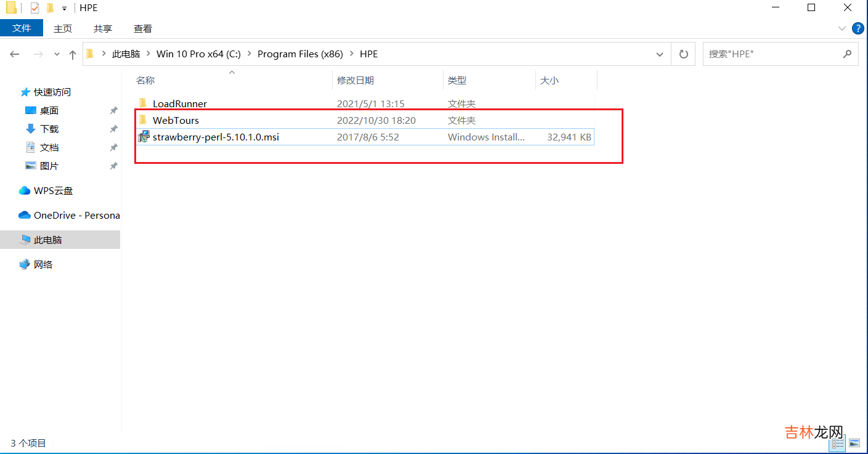
Task: Select 此电脑 in the navigation pane
Action: tap(47, 240)
